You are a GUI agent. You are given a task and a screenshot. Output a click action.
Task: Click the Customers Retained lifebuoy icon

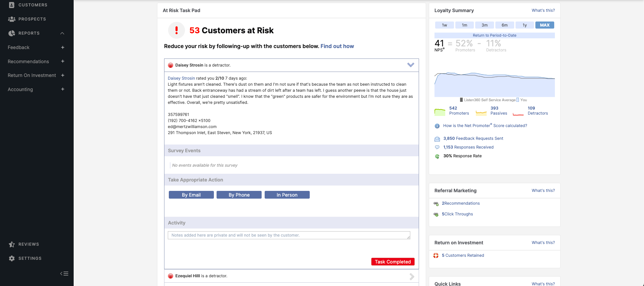(436, 255)
